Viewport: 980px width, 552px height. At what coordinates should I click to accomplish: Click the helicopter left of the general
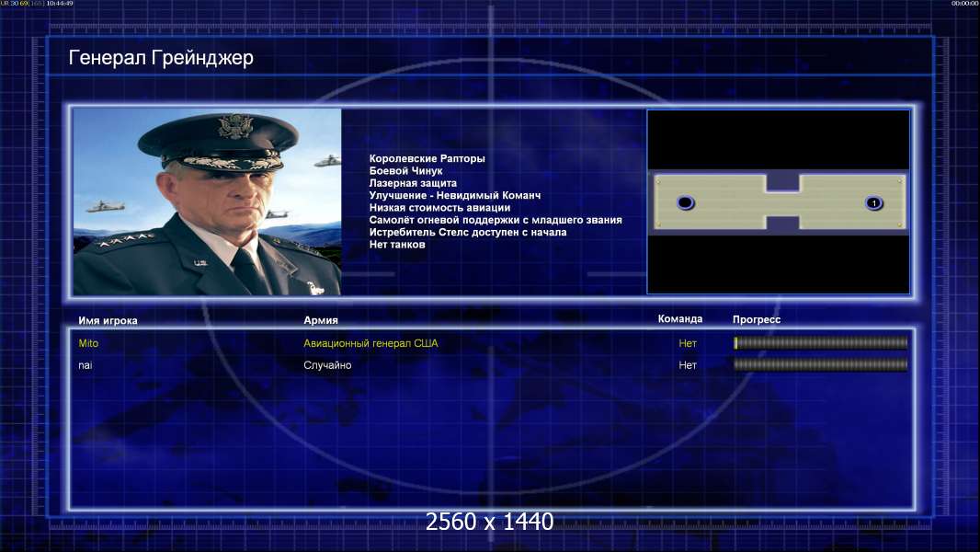(103, 206)
